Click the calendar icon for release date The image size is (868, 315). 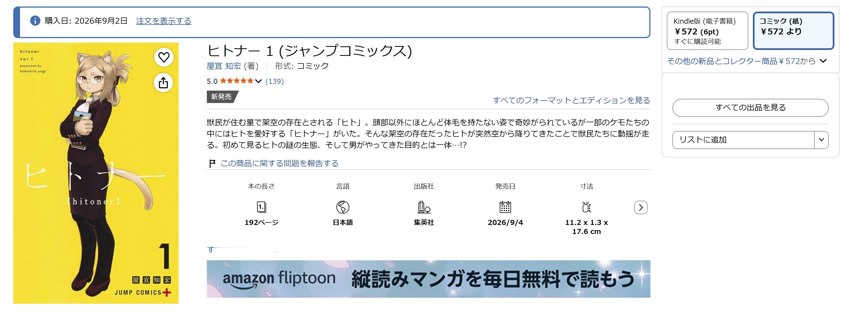[x=505, y=207]
